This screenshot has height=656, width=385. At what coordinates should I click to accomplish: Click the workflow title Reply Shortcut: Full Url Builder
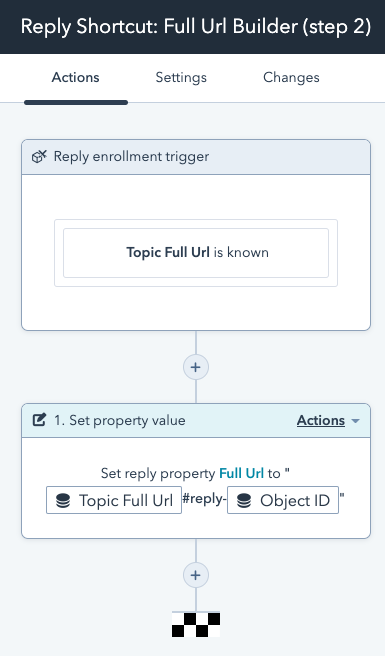click(196, 27)
